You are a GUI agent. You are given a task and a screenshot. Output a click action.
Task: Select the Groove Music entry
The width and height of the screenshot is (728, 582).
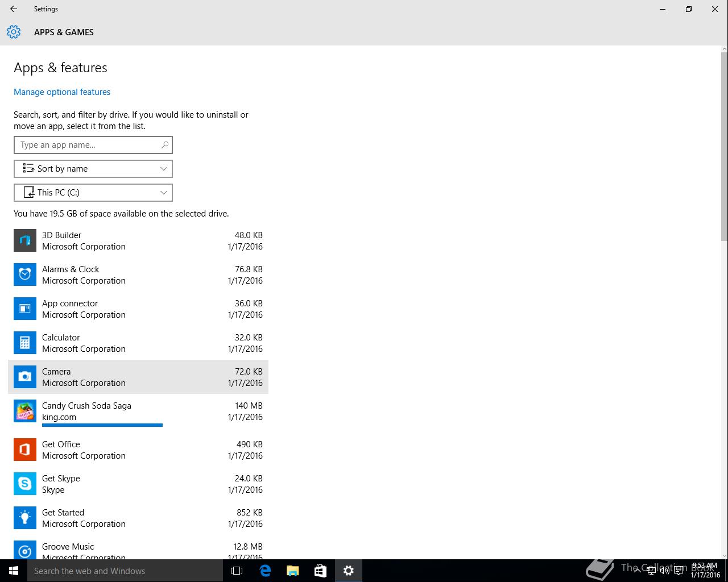[x=138, y=547]
